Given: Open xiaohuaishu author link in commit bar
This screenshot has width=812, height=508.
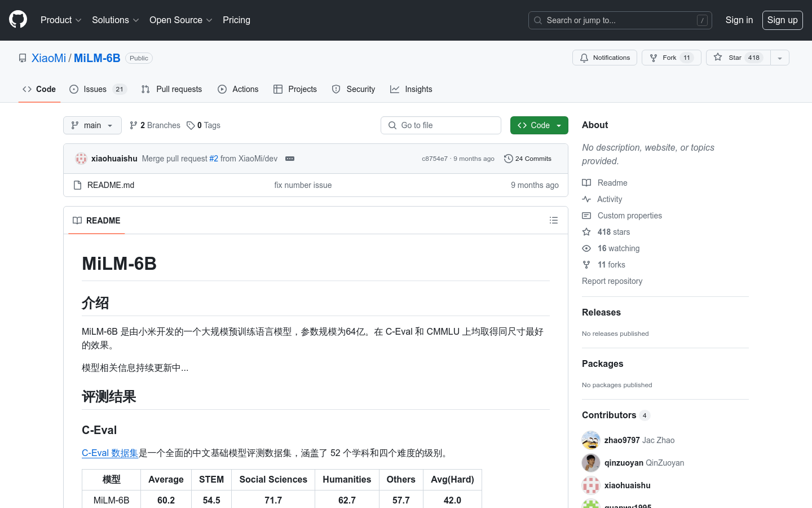Looking at the screenshot, I should 114,159.
